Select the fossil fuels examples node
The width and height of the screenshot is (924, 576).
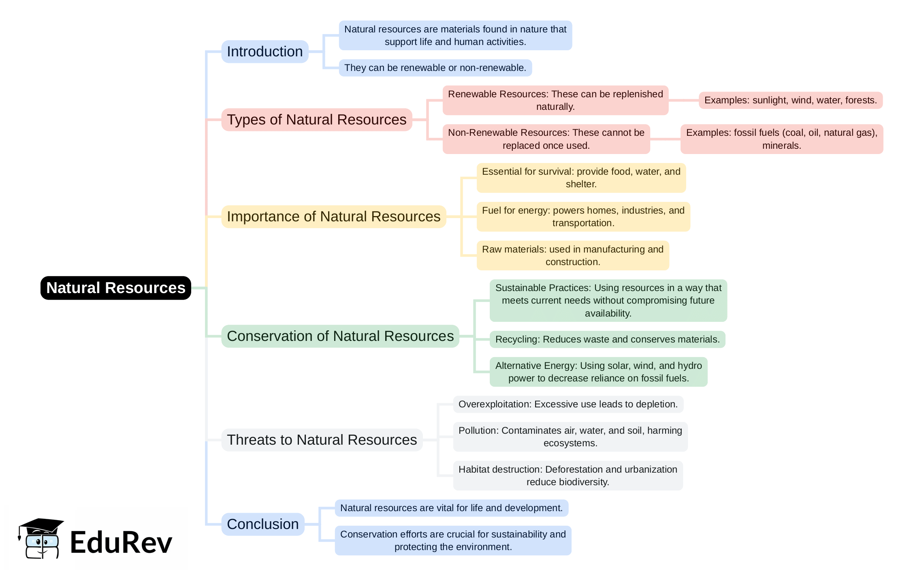pyautogui.click(x=781, y=139)
